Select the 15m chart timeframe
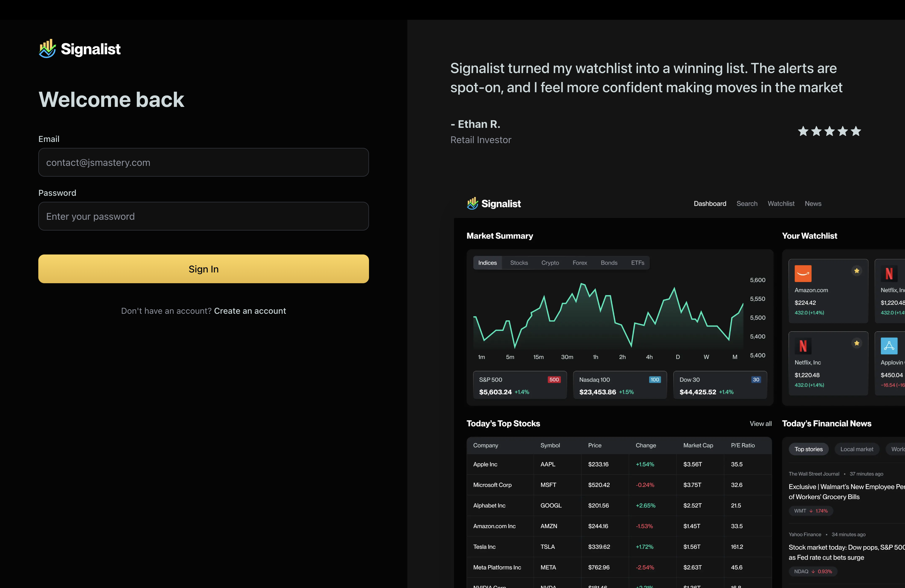 coord(538,357)
